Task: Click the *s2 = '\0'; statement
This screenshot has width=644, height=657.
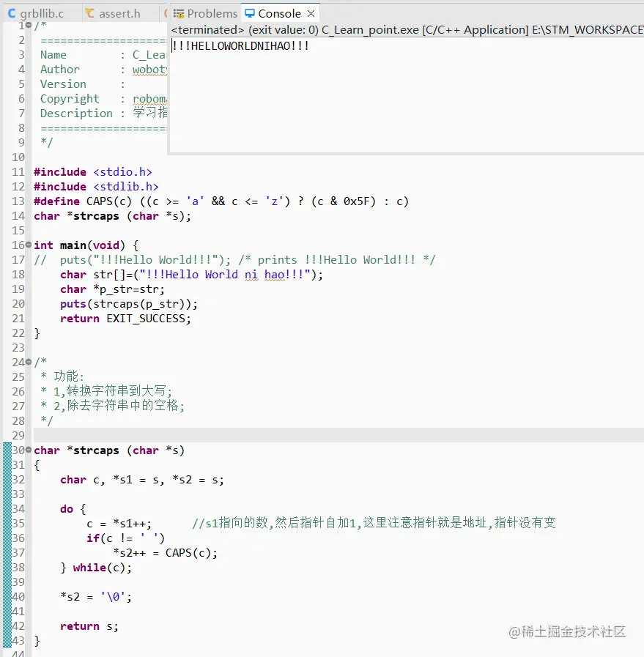Action: tap(96, 597)
